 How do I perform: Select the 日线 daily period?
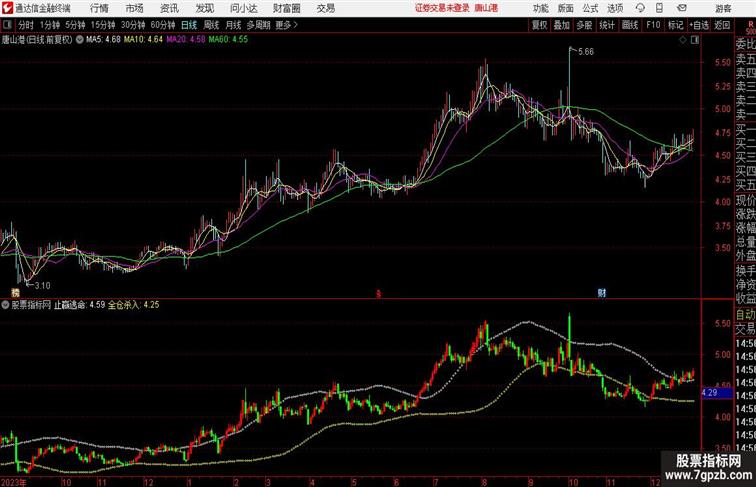click(189, 25)
